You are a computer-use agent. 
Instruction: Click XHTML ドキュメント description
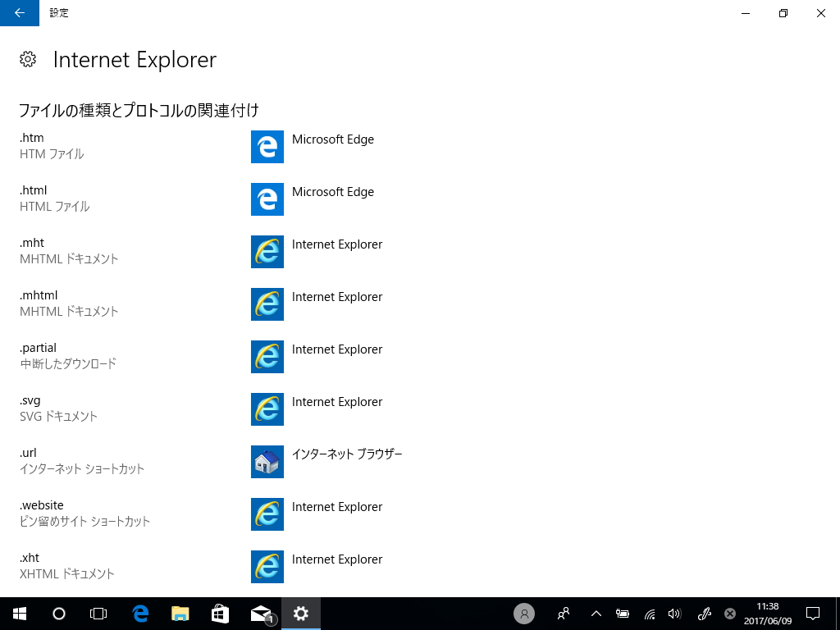(x=67, y=573)
